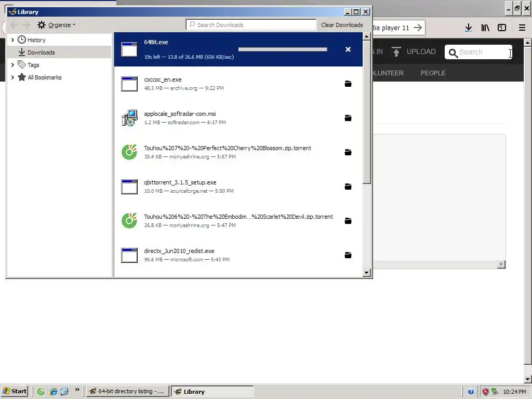Open containing folder for qbittorrent_3.1.5_setup.exe
Image resolution: width=532 pixels, height=399 pixels.
coord(348,187)
